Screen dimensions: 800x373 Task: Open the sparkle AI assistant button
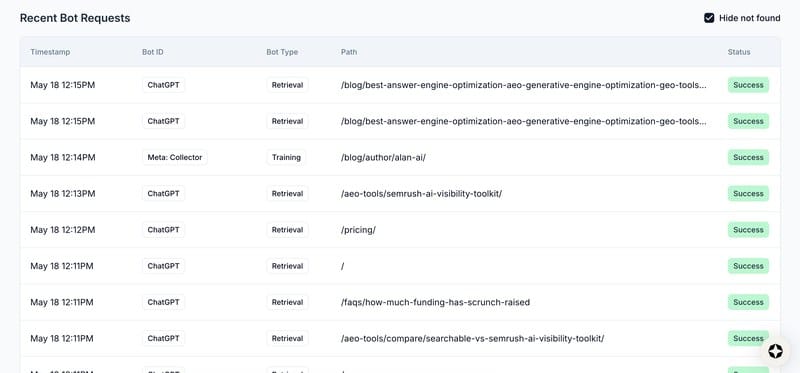(x=776, y=351)
